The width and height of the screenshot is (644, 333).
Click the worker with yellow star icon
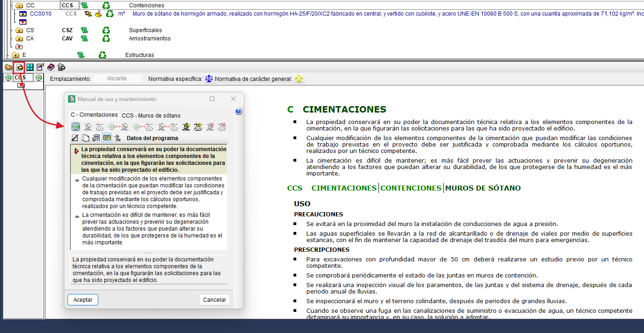tap(186, 127)
